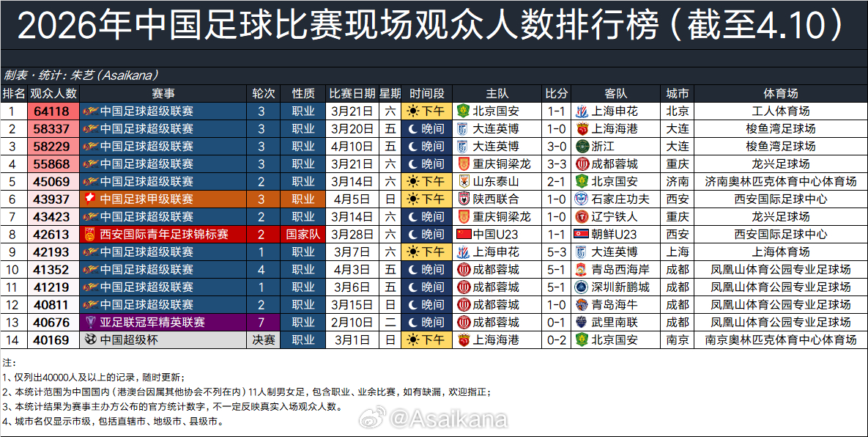The image size is (868, 437).
Task: Click the 北京国安 crest in the rank 1 row
Action: coord(462,111)
